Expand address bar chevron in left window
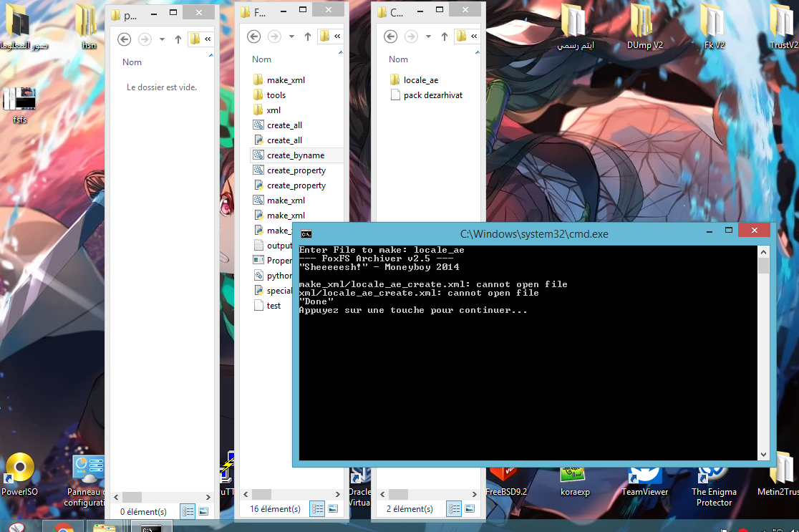The image size is (799, 532). tap(208, 39)
